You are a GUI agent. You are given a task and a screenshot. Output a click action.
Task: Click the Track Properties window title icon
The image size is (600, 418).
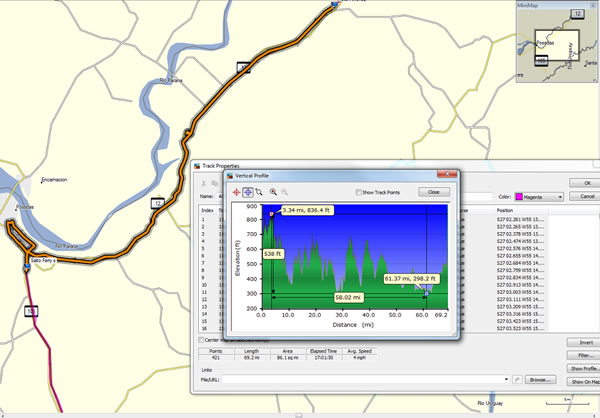[197, 166]
